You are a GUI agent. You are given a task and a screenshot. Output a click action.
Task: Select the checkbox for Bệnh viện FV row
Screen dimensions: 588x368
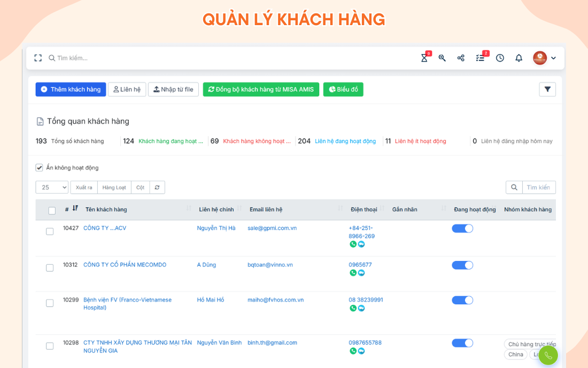coord(50,302)
